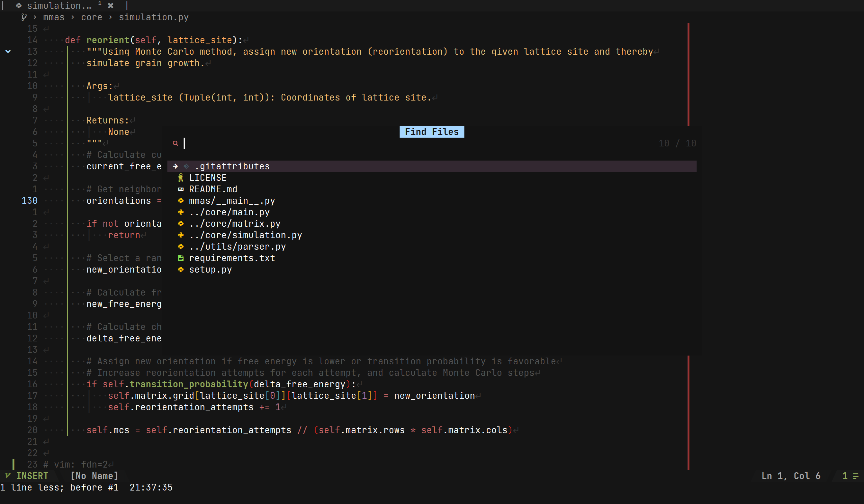Open ../core/matrix.py from the results
Viewport: 864px width, 504px height.
[235, 224]
